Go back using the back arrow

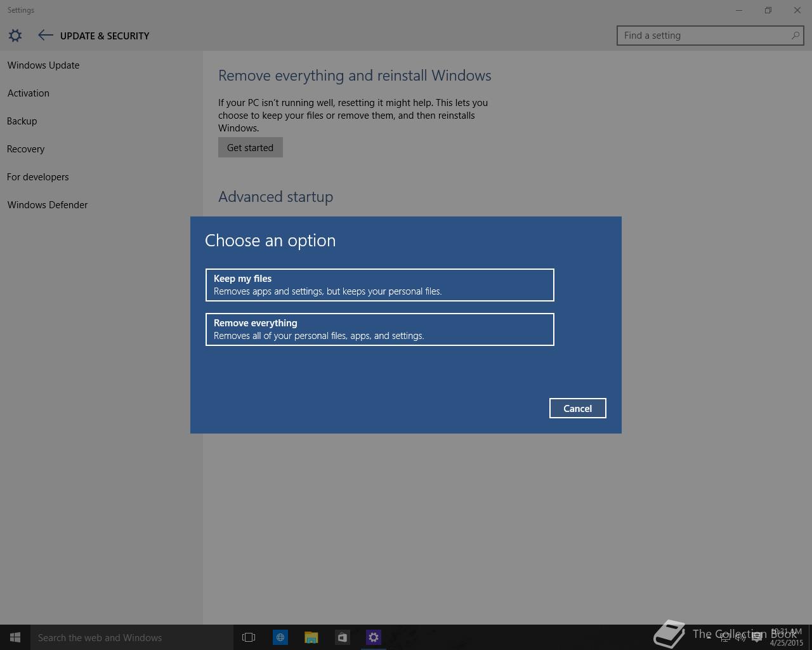(45, 36)
